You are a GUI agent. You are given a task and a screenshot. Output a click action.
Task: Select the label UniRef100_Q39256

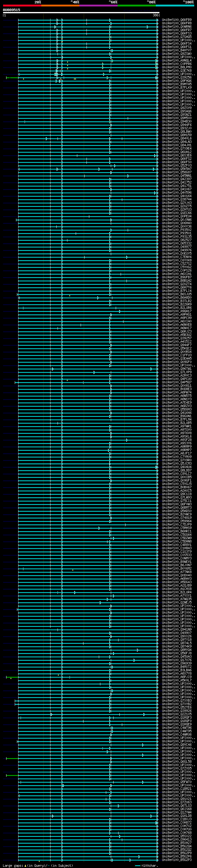(x=177, y=78)
